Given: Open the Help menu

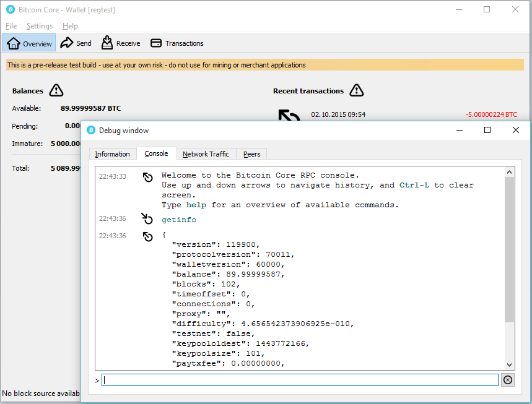Looking at the screenshot, I should point(71,26).
